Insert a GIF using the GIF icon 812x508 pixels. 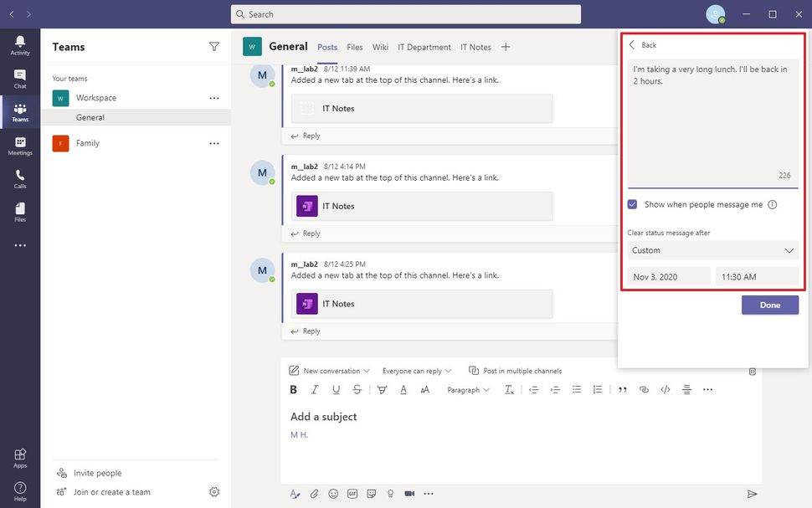tap(352, 493)
